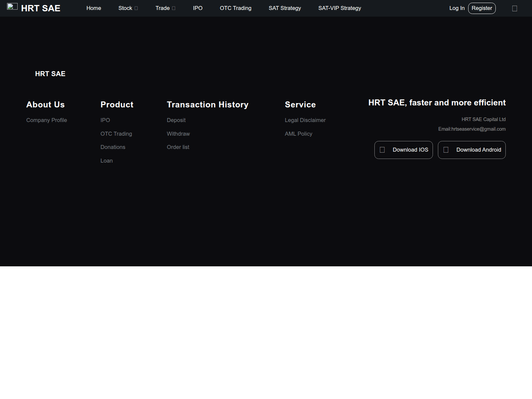532x399 pixels.
Task: Open OTC Trading in the top navigation
Action: point(235,8)
